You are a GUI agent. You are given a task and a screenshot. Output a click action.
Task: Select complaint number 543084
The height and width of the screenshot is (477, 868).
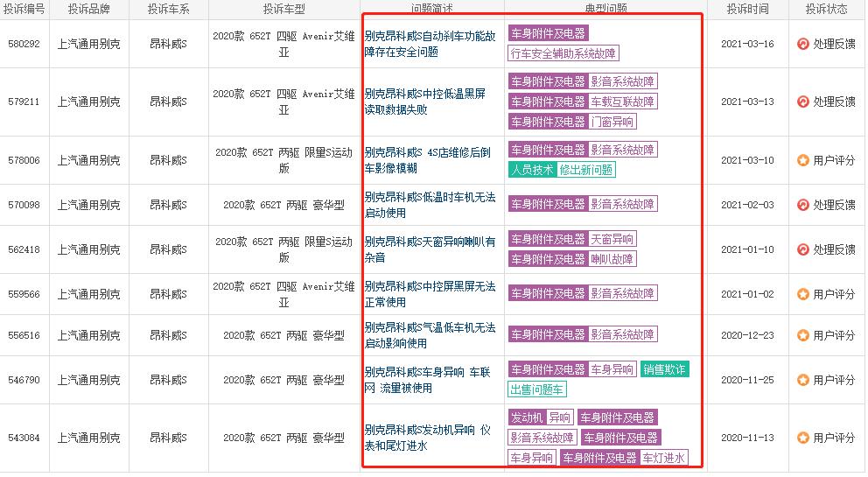pos(24,438)
